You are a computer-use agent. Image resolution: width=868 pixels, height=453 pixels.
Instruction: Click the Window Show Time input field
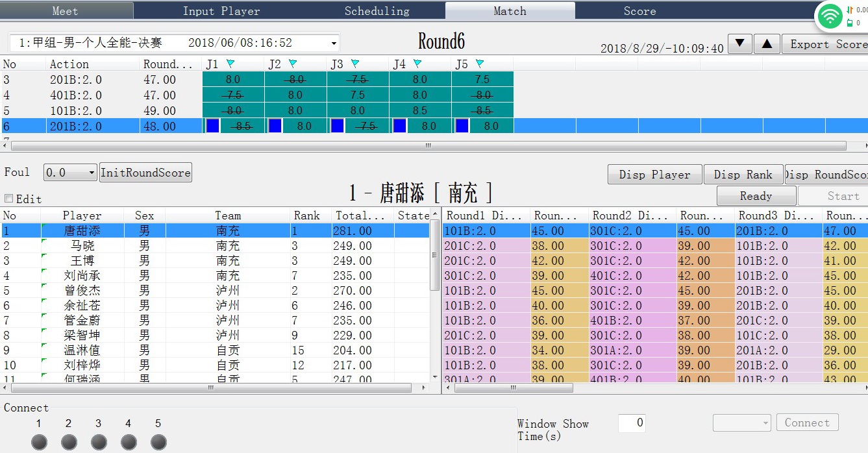pos(632,423)
